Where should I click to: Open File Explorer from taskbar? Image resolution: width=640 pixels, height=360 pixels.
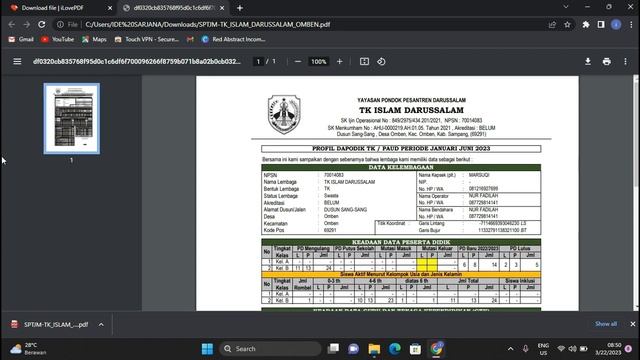click(x=374, y=349)
